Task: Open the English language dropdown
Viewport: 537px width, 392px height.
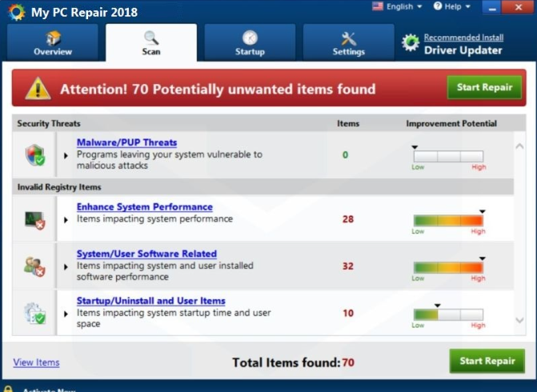Action: coord(398,7)
